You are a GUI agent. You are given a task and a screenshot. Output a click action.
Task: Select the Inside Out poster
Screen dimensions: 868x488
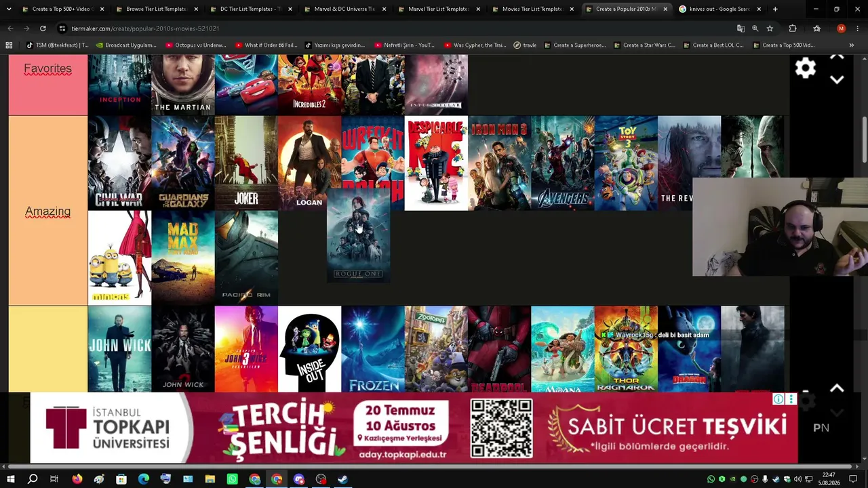(x=309, y=349)
